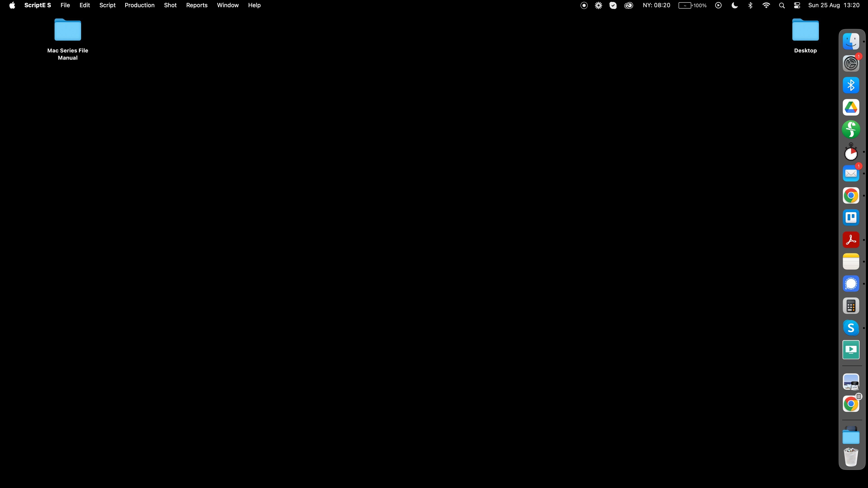Image resolution: width=868 pixels, height=488 pixels.
Task: Toggle the Focus moon icon in menu bar
Action: point(735,5)
